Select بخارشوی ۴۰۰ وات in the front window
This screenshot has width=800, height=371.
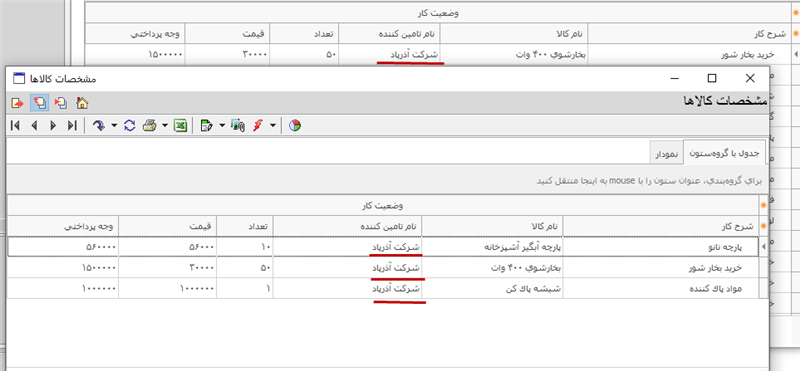(492, 267)
